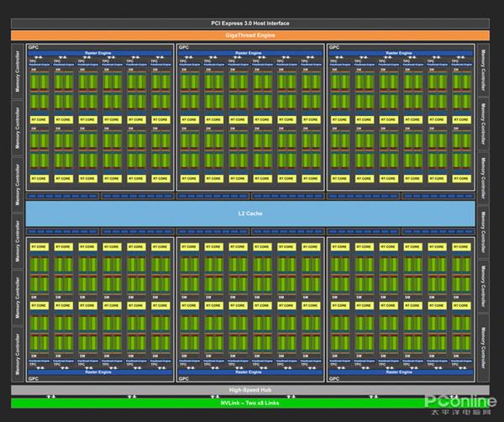Click the top-left Memory Controller block
This screenshot has height=422, width=504.
[17, 72]
